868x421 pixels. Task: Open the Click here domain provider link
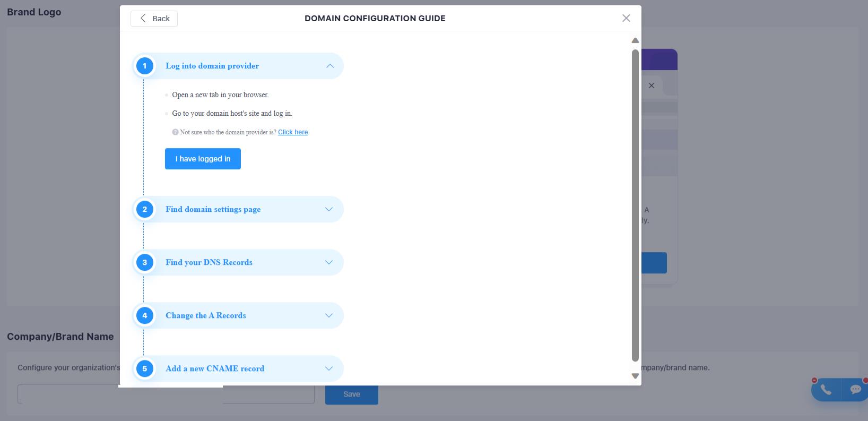(x=293, y=132)
